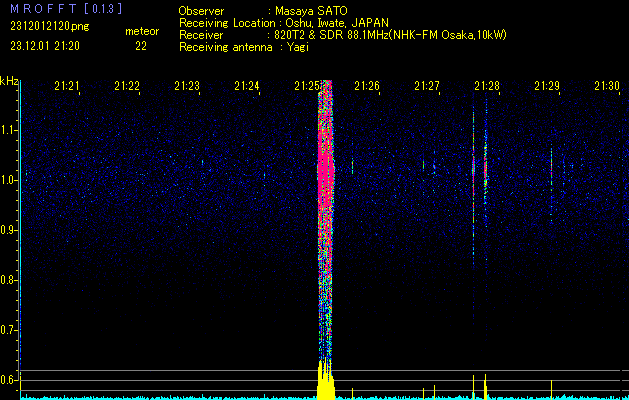Click the 0.8 frequency axis label
The height and width of the screenshot is (400, 629).
9,280
